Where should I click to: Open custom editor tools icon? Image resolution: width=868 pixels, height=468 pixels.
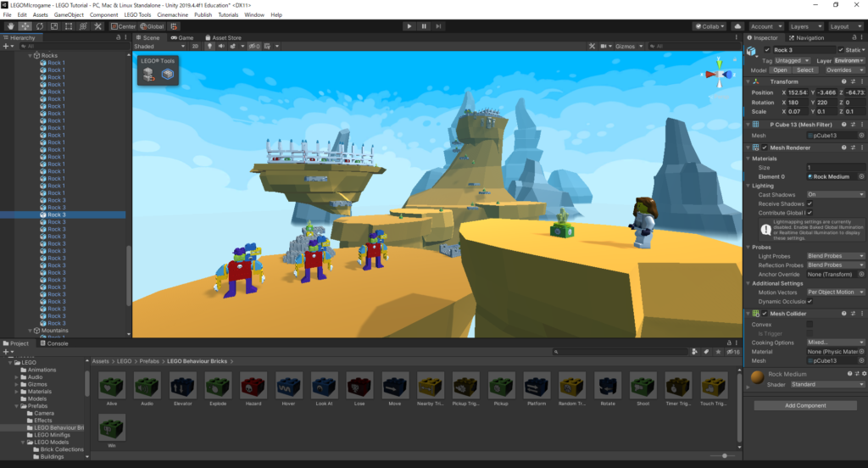pyautogui.click(x=97, y=26)
